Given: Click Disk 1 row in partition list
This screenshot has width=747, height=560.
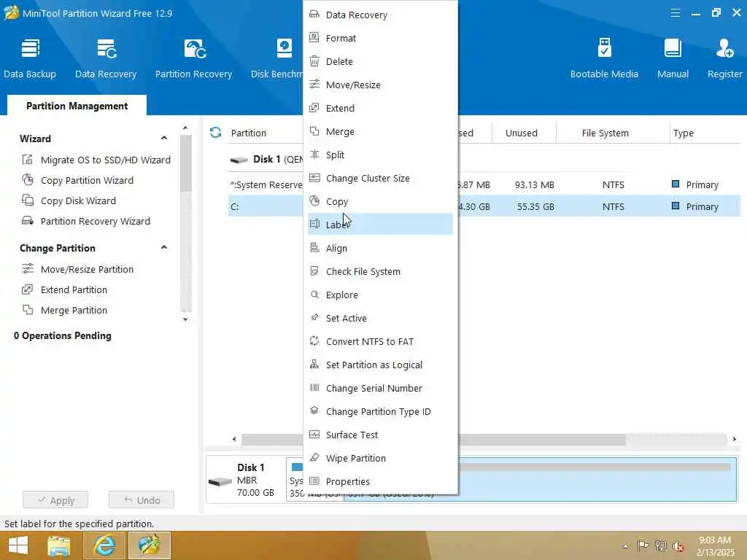Looking at the screenshot, I should (266, 160).
